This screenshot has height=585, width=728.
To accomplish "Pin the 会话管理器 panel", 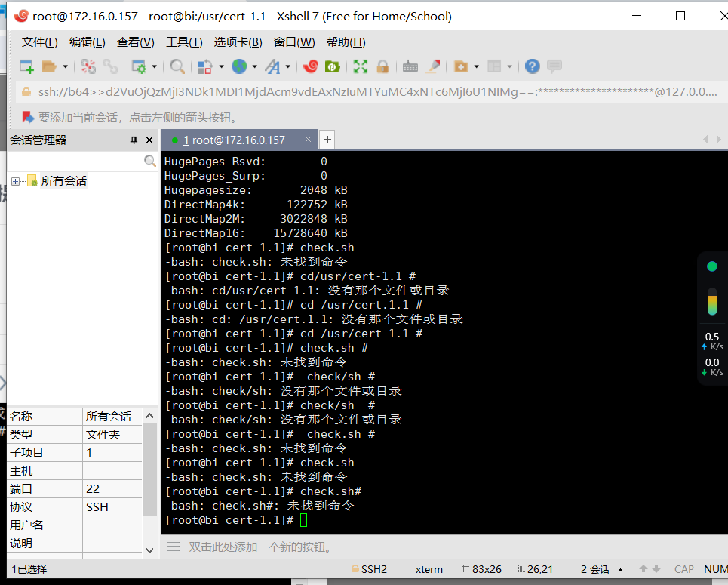I will point(134,140).
